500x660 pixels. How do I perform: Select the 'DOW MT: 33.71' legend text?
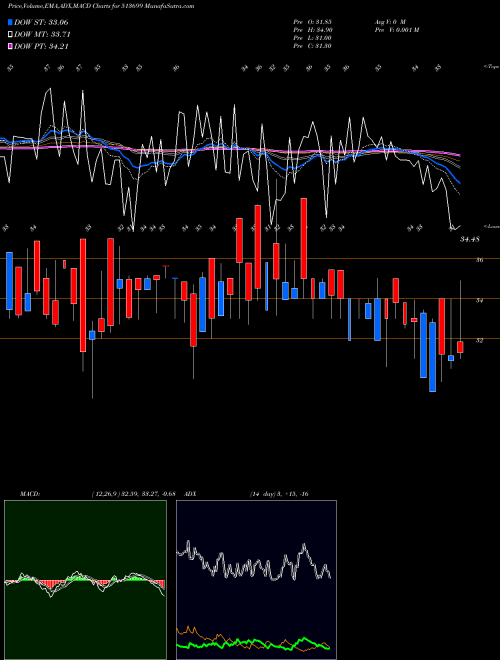tap(43, 35)
